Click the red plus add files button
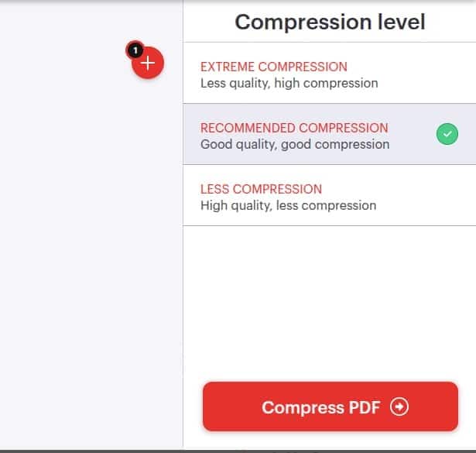 point(149,63)
